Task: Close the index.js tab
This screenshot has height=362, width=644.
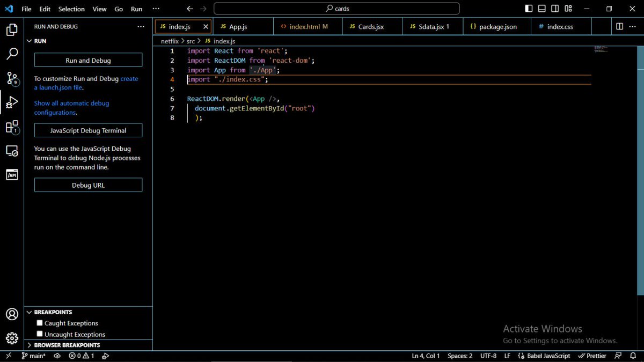Action: (206, 26)
